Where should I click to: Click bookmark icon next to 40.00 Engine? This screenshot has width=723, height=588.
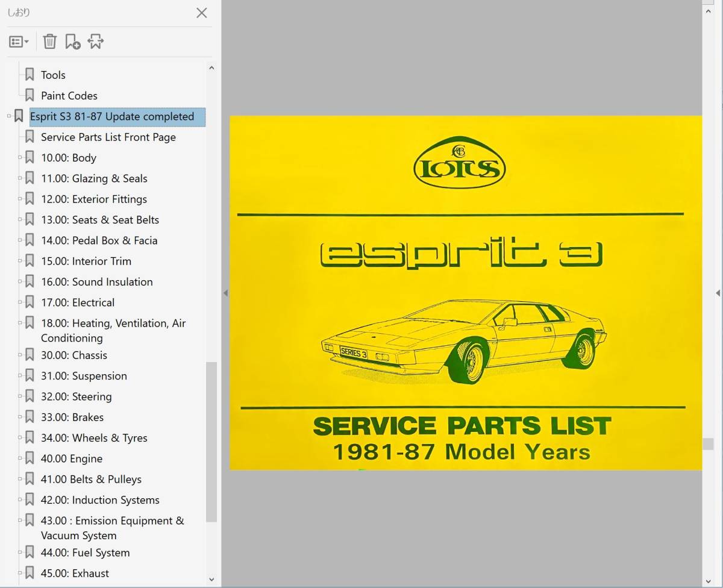[x=30, y=459]
